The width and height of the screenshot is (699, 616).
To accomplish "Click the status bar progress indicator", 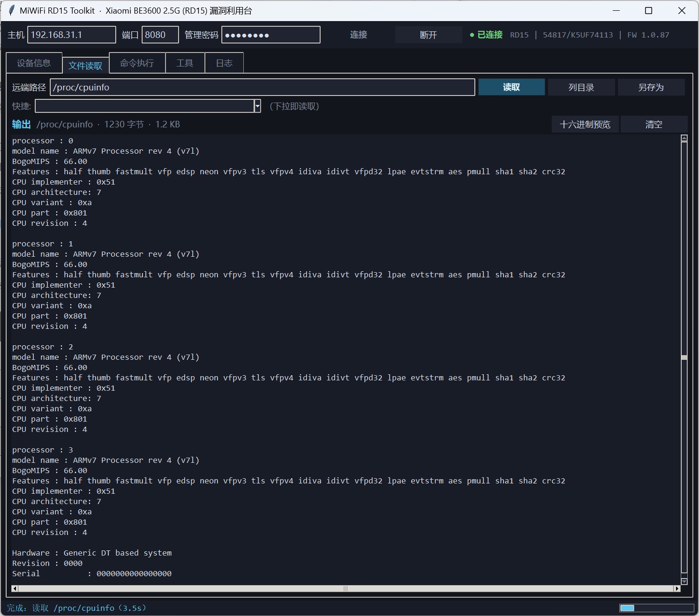I will [x=655, y=608].
